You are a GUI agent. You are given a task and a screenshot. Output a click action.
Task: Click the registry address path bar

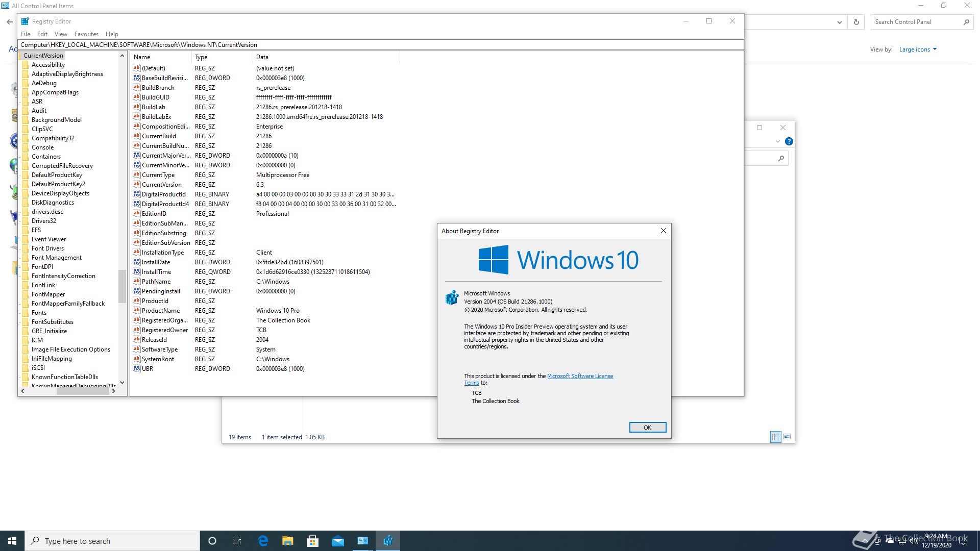coord(380,45)
